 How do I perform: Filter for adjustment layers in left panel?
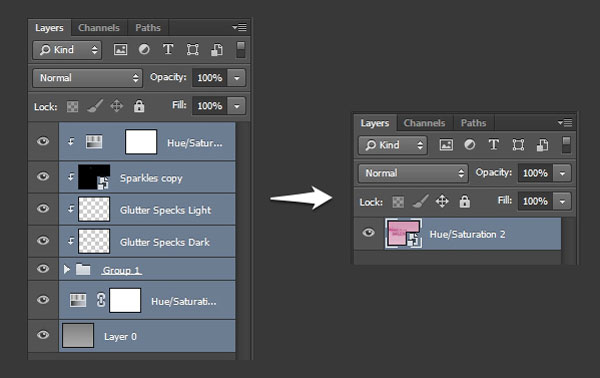(144, 49)
